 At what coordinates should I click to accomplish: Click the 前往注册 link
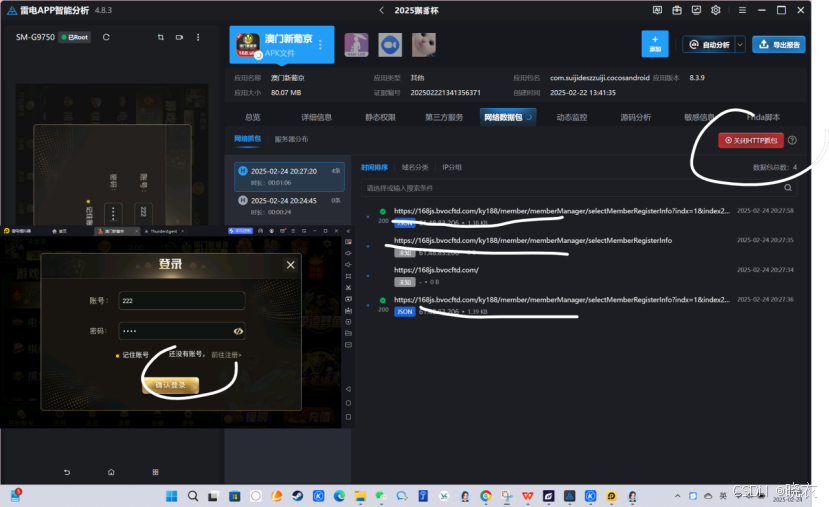[226, 355]
